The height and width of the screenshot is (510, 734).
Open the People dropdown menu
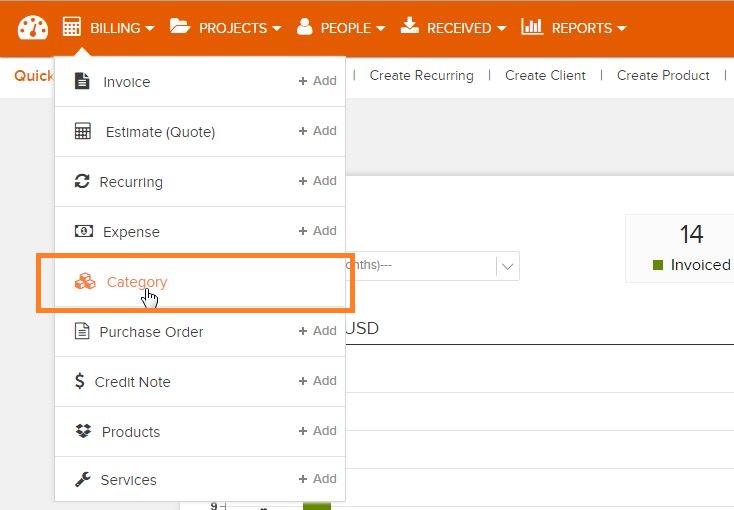click(x=340, y=28)
